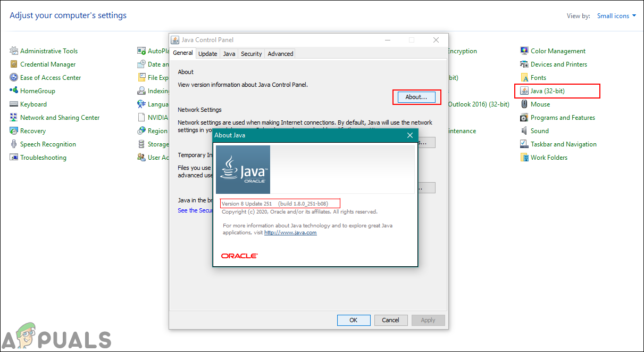
Task: Click NVIDIA Control Panel icon
Action: coord(141,118)
